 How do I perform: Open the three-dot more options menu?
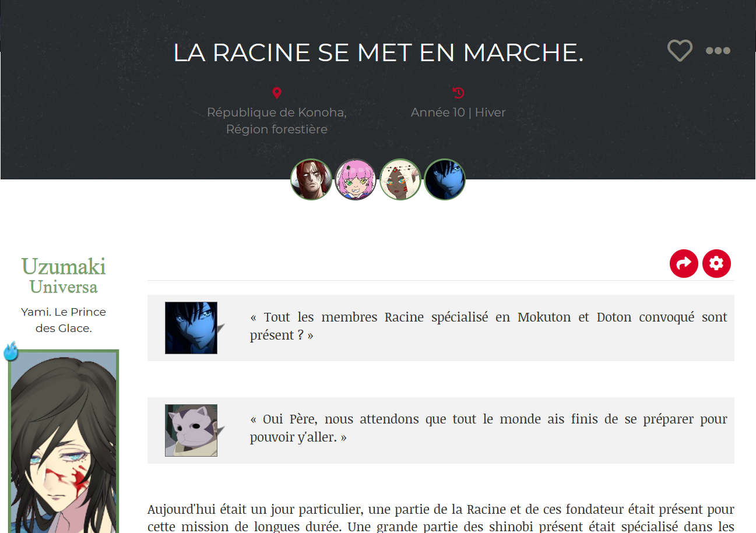point(718,51)
